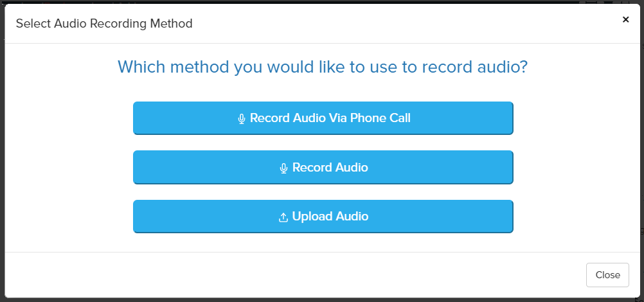Click the word 'Method' in the dialog title

[x=173, y=24]
